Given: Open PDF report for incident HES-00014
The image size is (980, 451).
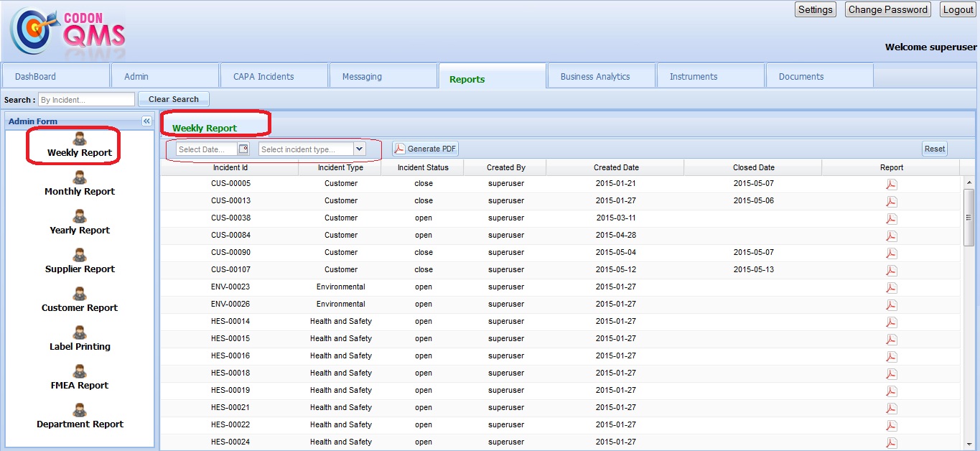Looking at the screenshot, I should [891, 322].
